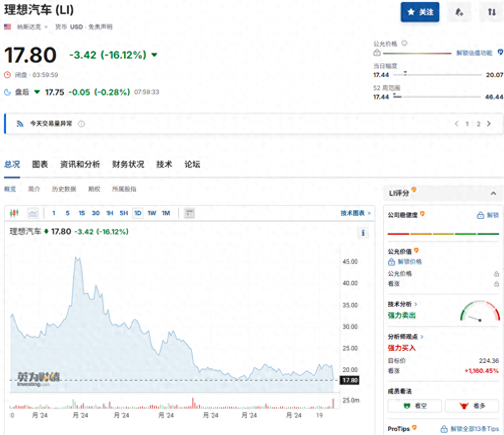Collapse the LI评分 panel
The height and width of the screenshot is (435, 504).
(x=493, y=193)
